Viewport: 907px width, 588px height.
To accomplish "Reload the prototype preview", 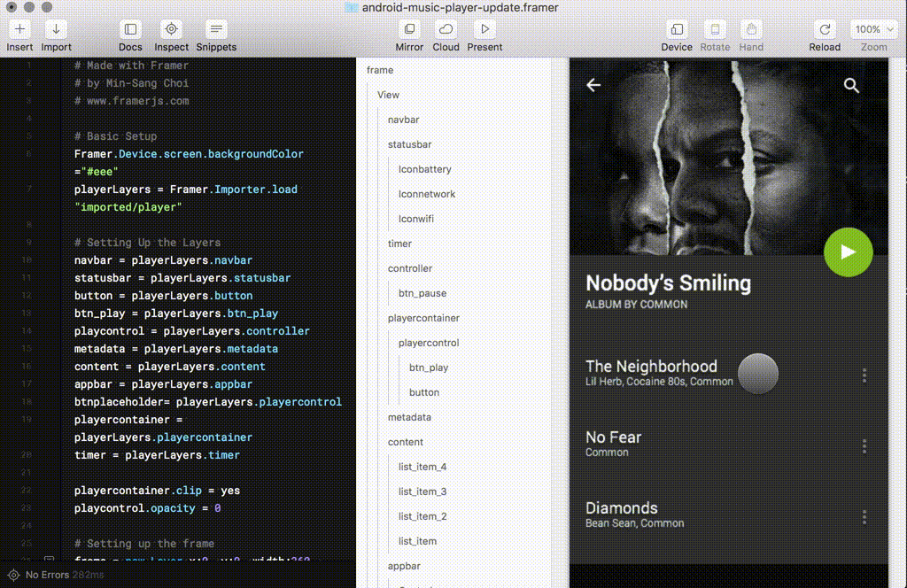I will click(825, 29).
